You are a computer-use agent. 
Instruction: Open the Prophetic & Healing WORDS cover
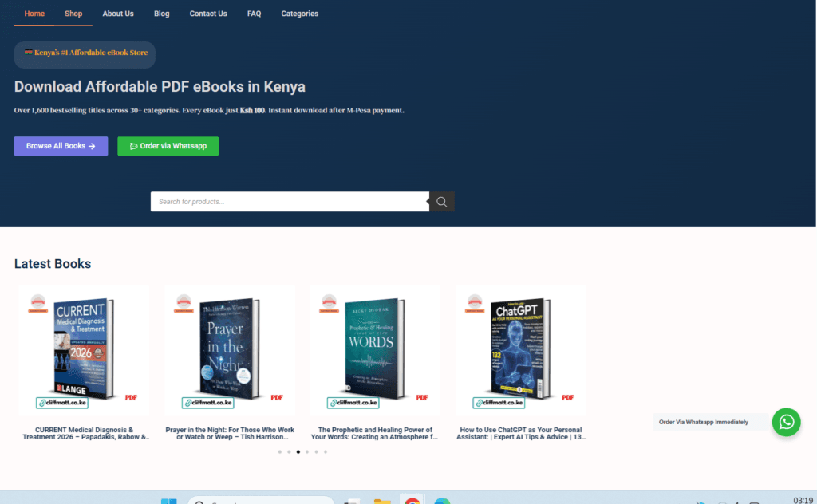click(x=375, y=350)
